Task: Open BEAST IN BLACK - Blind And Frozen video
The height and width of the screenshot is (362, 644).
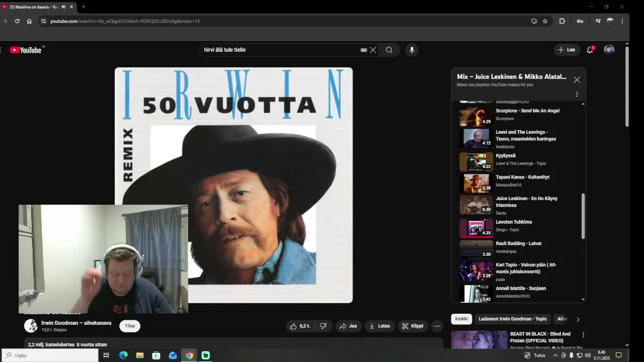Action: 540,337
